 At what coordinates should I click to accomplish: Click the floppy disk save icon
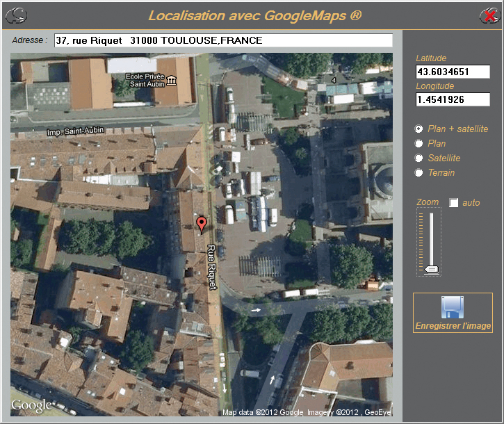click(x=453, y=307)
